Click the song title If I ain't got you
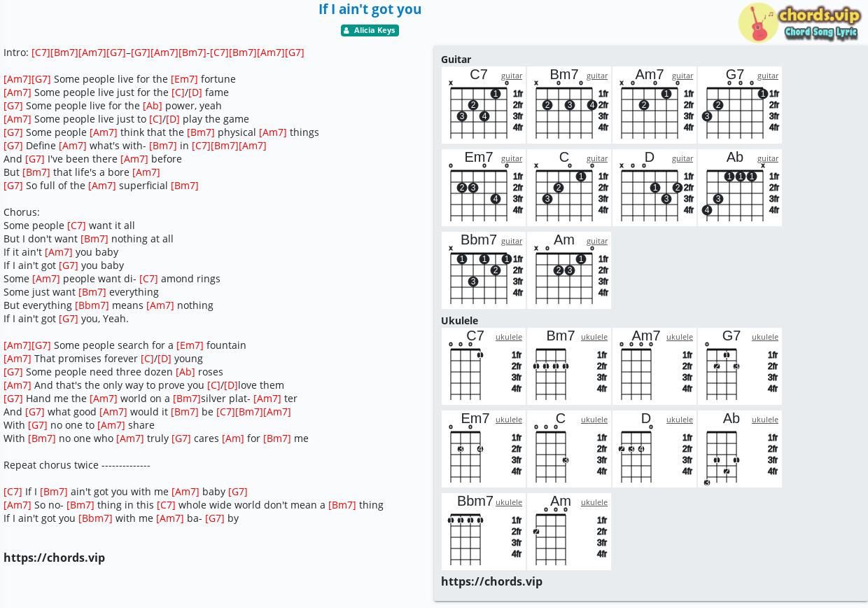This screenshot has height=608, width=868. 370,9
